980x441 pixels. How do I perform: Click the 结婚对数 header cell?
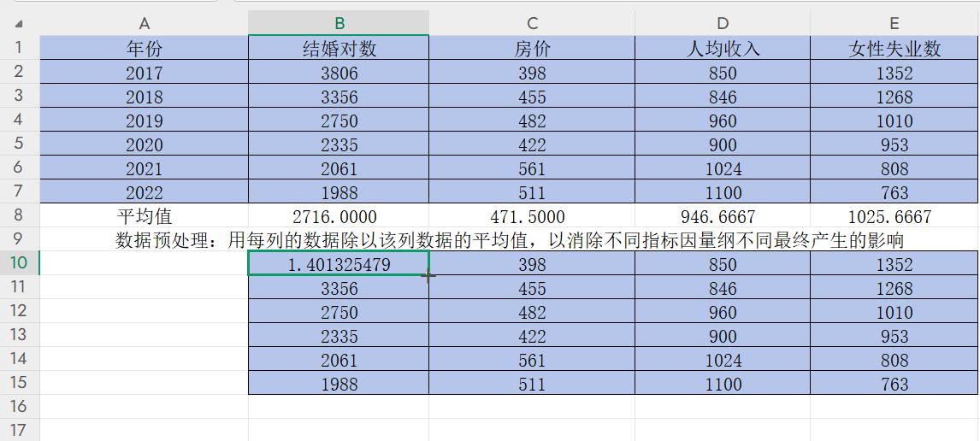[x=339, y=48]
